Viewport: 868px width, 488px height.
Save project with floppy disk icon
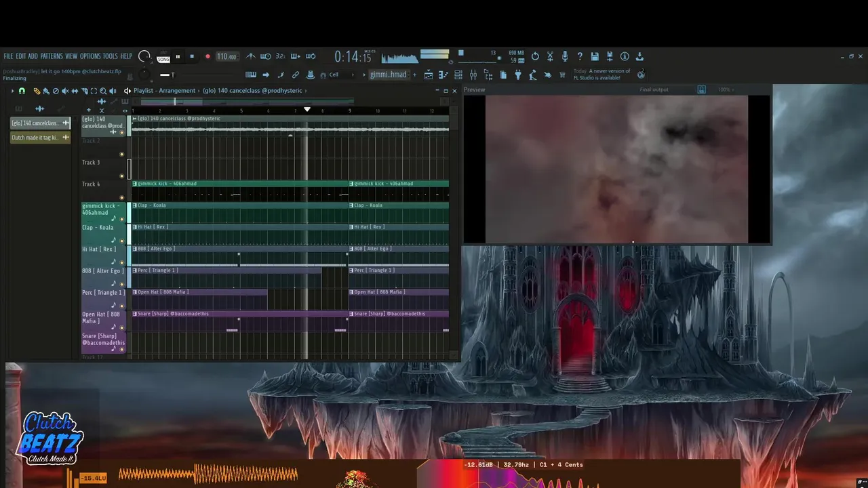tap(595, 56)
